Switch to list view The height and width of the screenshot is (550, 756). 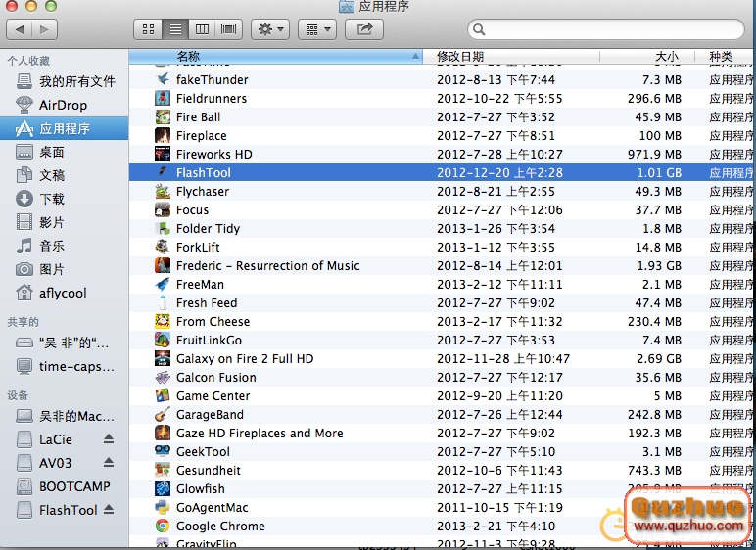coord(175,30)
